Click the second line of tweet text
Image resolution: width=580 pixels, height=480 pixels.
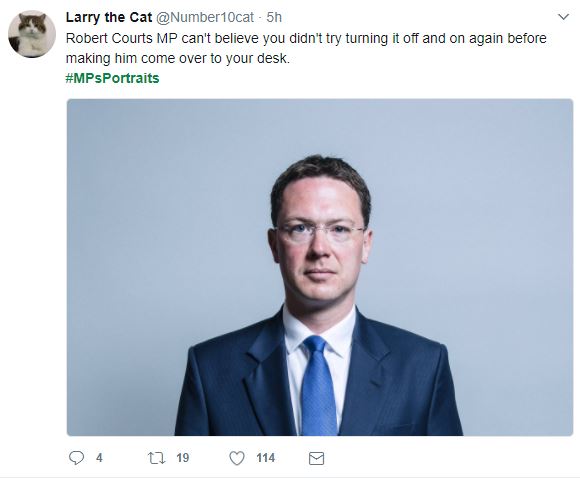178,58
